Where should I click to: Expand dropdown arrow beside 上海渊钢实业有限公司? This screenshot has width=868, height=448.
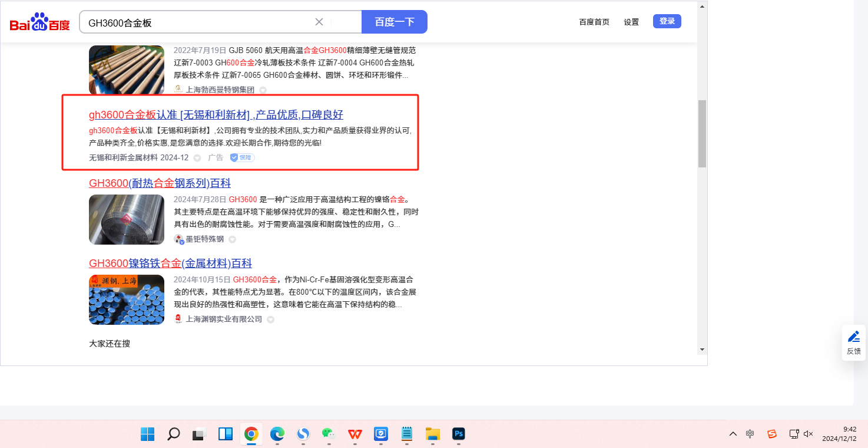pos(270,319)
